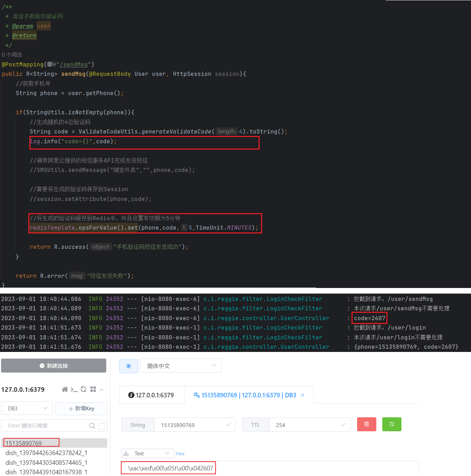Click the home icon beside 127.0.0.1:6379
Screen dimensions: 471x476
click(x=65, y=389)
